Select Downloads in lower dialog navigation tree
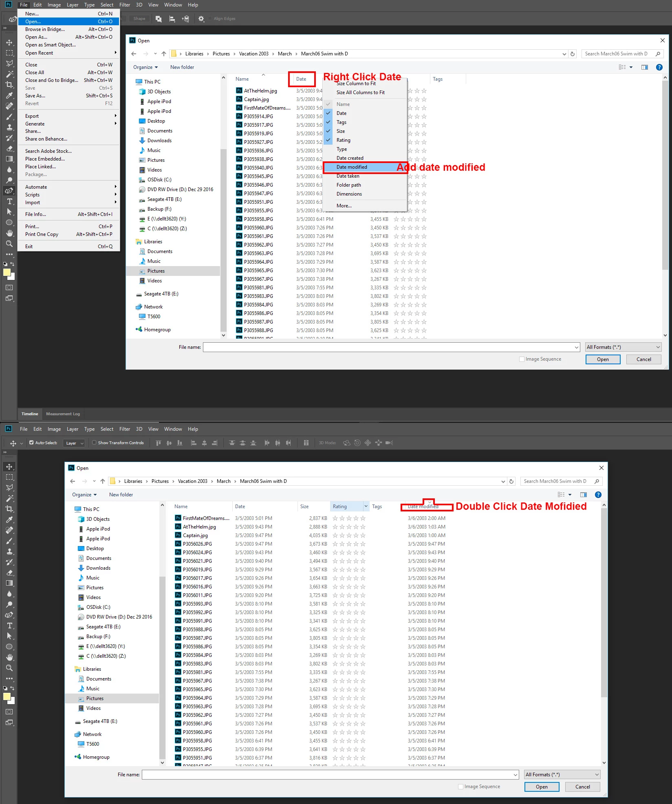This screenshot has height=804, width=672. tap(98, 568)
